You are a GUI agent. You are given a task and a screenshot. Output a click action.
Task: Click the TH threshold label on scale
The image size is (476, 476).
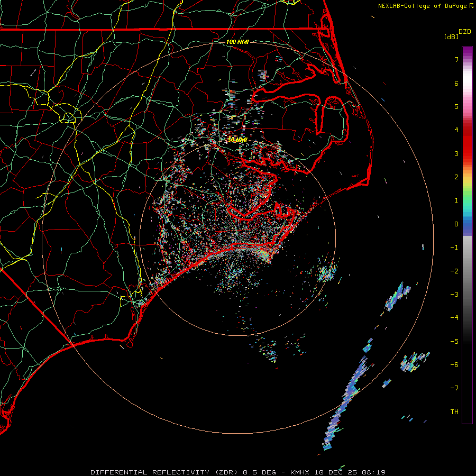pos(454,412)
